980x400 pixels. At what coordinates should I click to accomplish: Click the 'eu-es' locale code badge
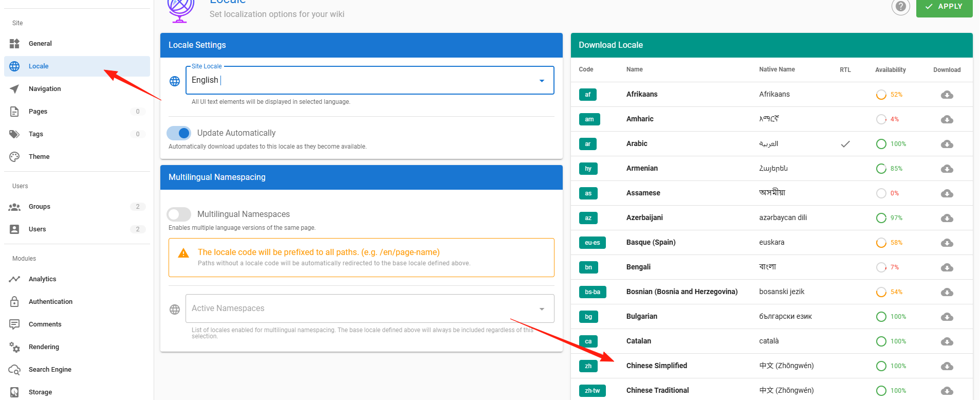(592, 243)
